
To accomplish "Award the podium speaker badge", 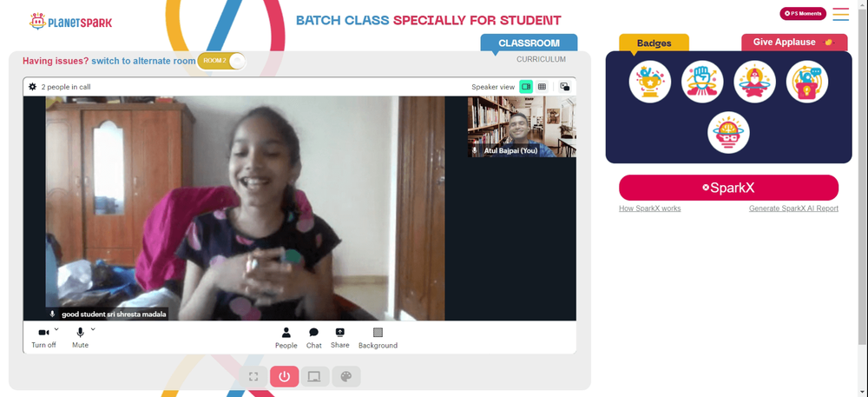I will click(x=807, y=82).
